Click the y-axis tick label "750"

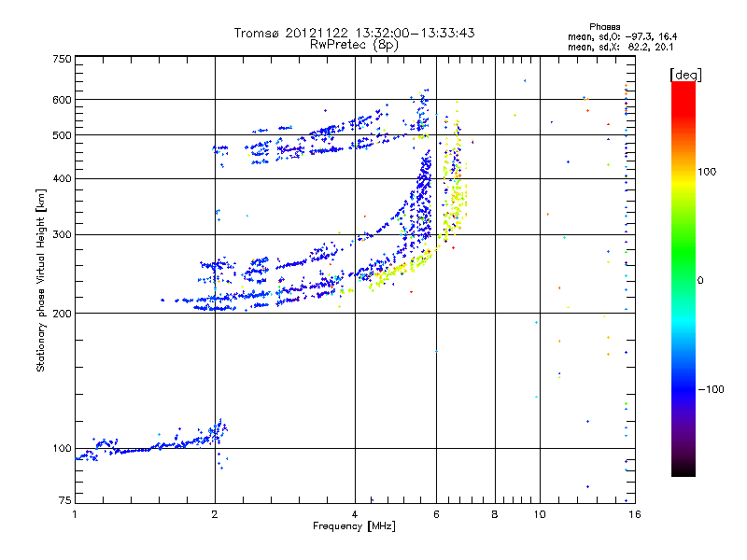[62, 59]
